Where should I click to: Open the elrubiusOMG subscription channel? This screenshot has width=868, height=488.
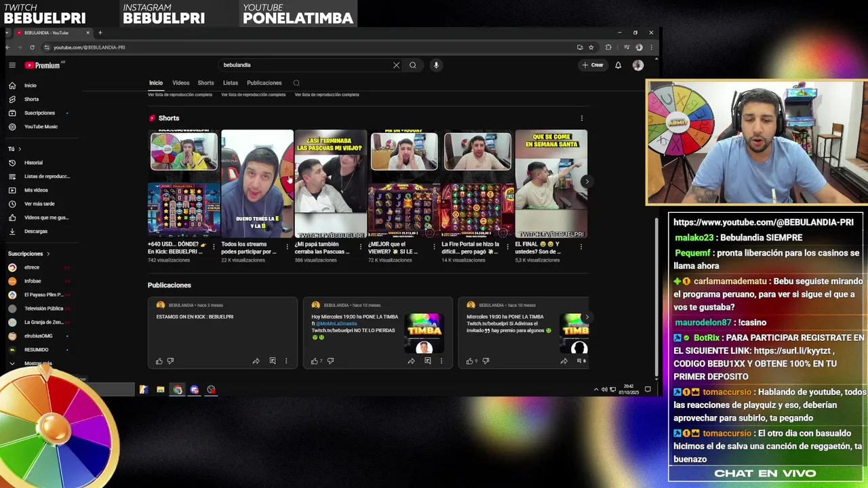tap(38, 336)
